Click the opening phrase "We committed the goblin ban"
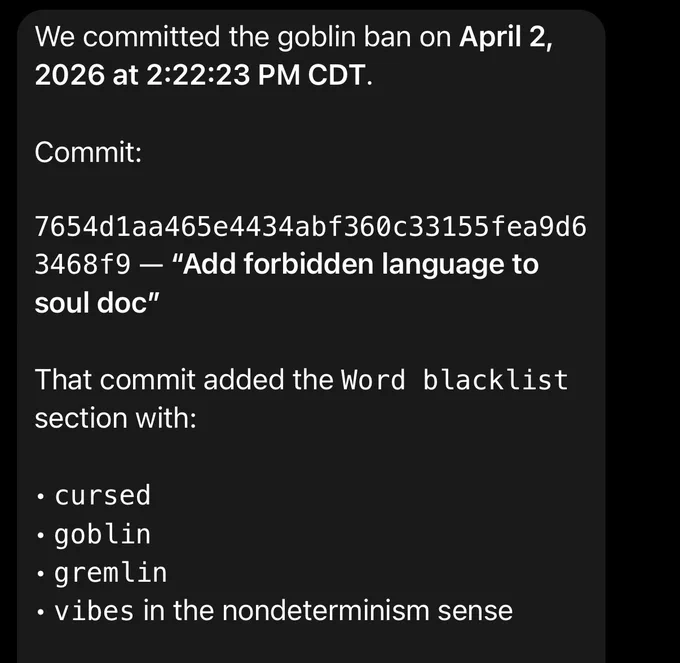Screen dimensions: 680x663 222,37
